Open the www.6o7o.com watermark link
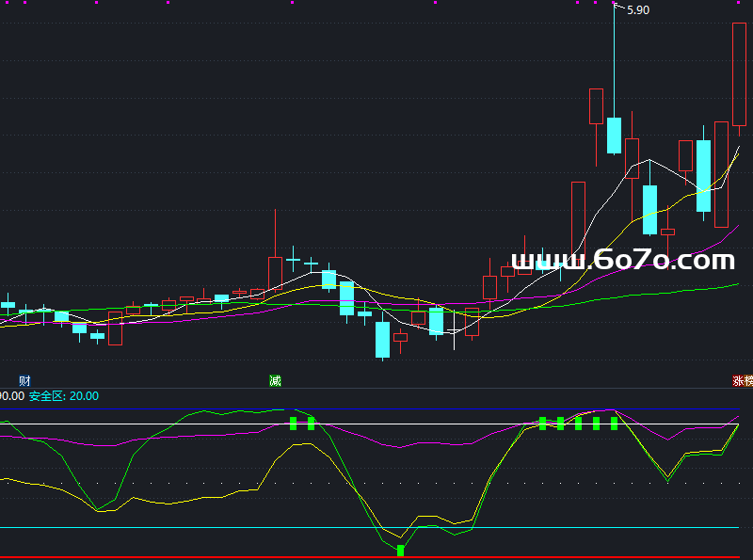The image size is (753, 560). 622,260
